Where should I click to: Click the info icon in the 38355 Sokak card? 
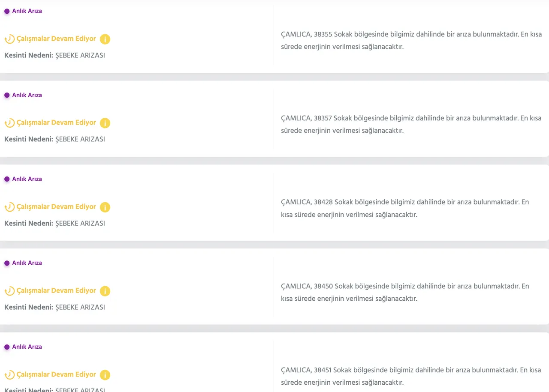105,39
